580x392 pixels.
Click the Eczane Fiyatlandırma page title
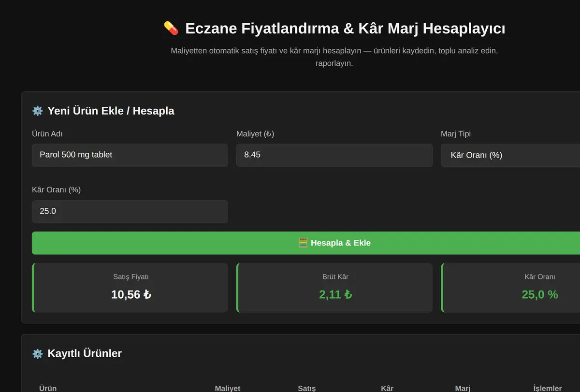click(345, 28)
